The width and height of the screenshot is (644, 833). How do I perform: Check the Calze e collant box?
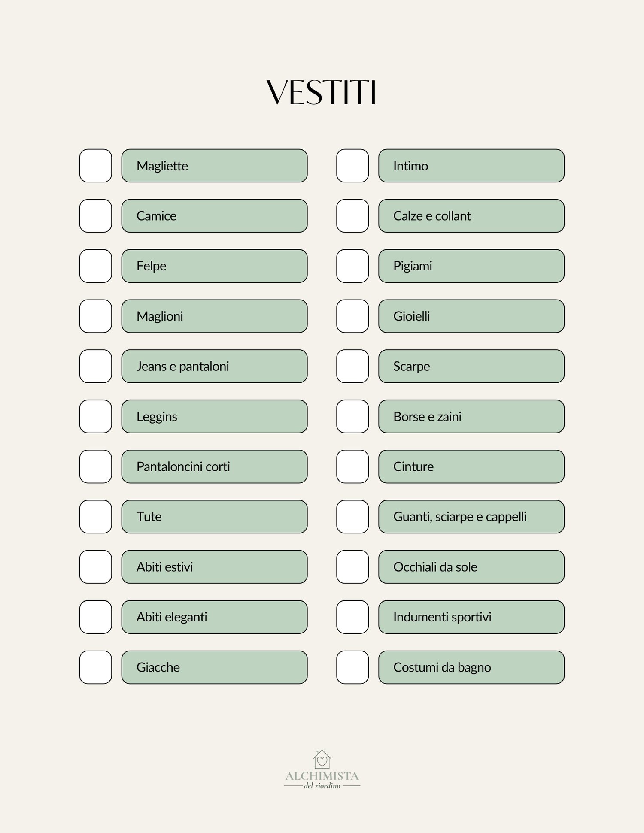352,216
